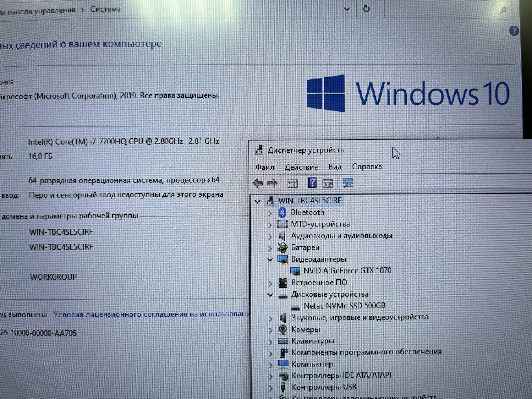
Task: Click the MTD-устройства category icon
Action: pyautogui.click(x=282, y=224)
